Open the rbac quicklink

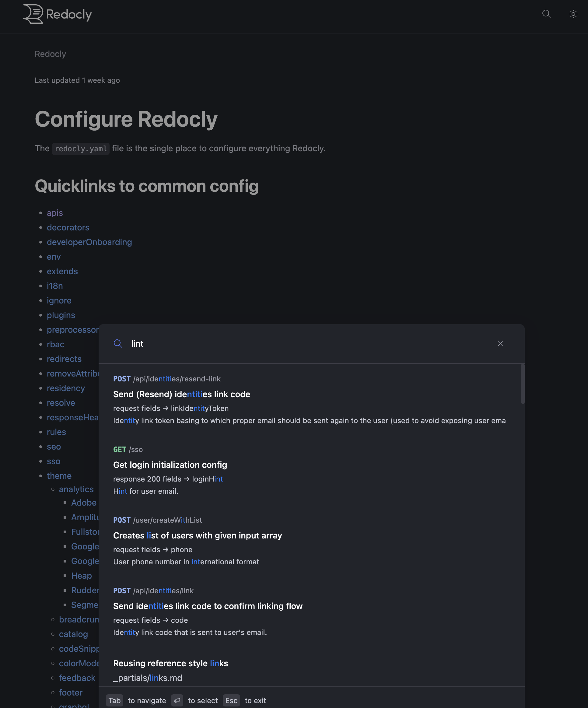(x=56, y=344)
